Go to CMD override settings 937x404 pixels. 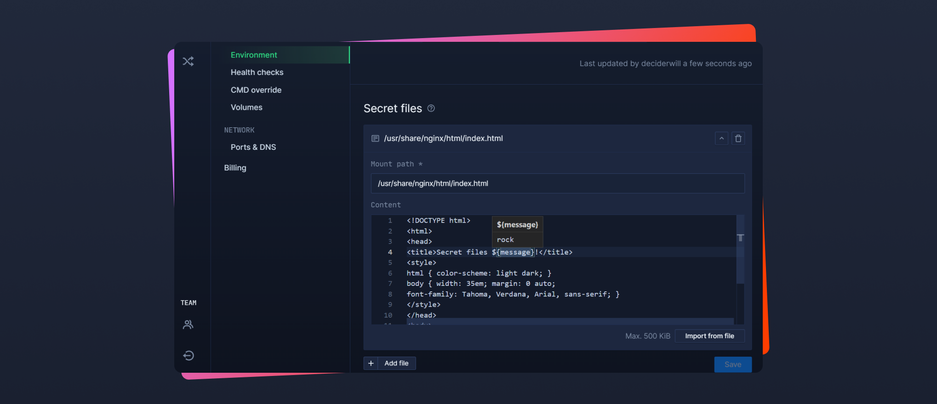(x=256, y=90)
